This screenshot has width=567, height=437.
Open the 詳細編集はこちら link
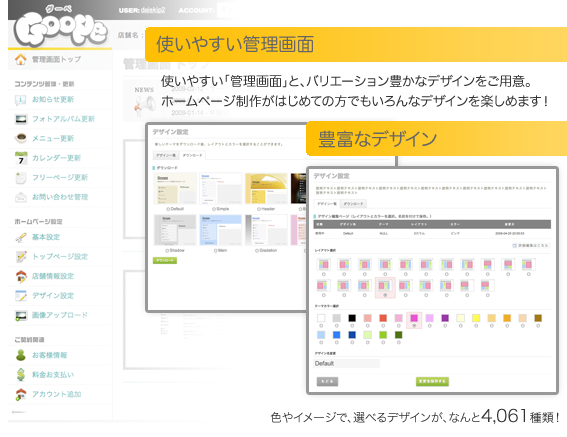[530, 245]
